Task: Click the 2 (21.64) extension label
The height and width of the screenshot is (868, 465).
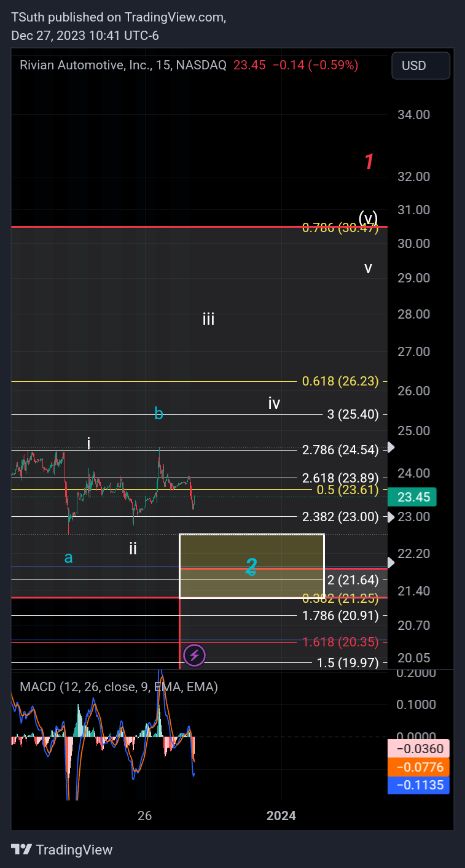Action: (x=353, y=579)
